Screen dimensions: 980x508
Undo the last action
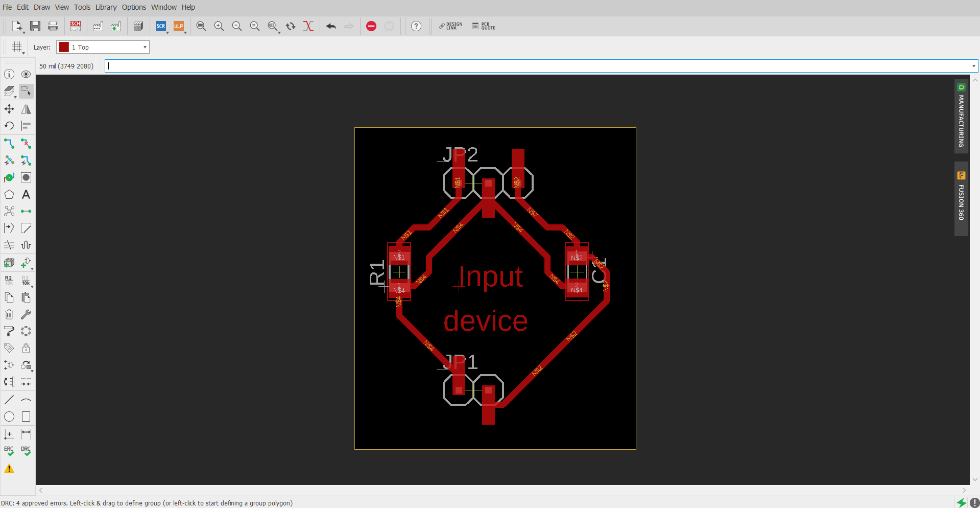331,26
